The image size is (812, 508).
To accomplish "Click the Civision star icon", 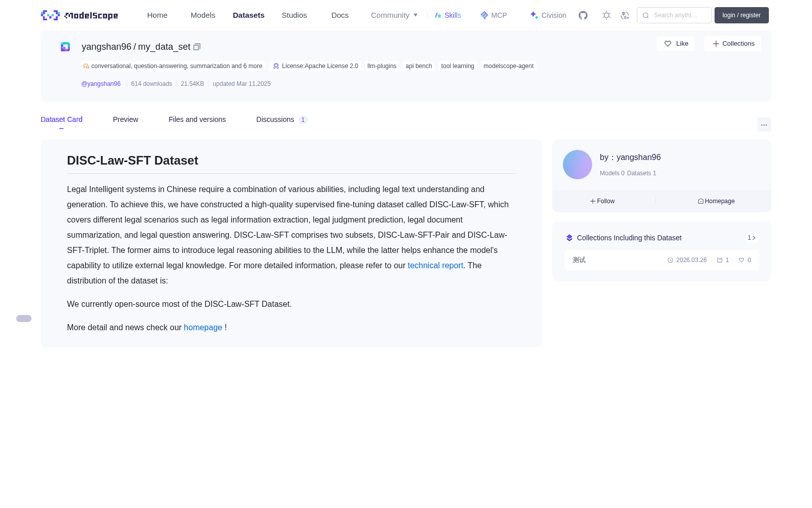I will click(x=534, y=15).
